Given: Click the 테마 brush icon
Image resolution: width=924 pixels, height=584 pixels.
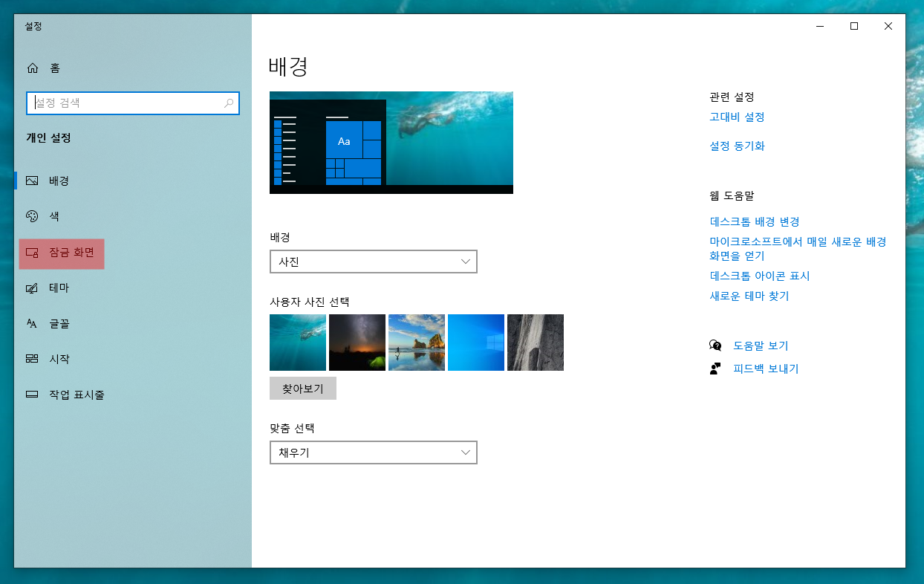Looking at the screenshot, I should tap(32, 288).
